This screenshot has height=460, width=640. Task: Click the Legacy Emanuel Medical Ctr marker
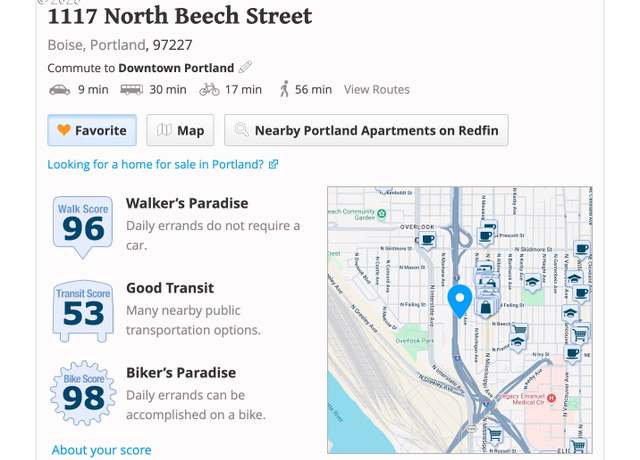551,398
